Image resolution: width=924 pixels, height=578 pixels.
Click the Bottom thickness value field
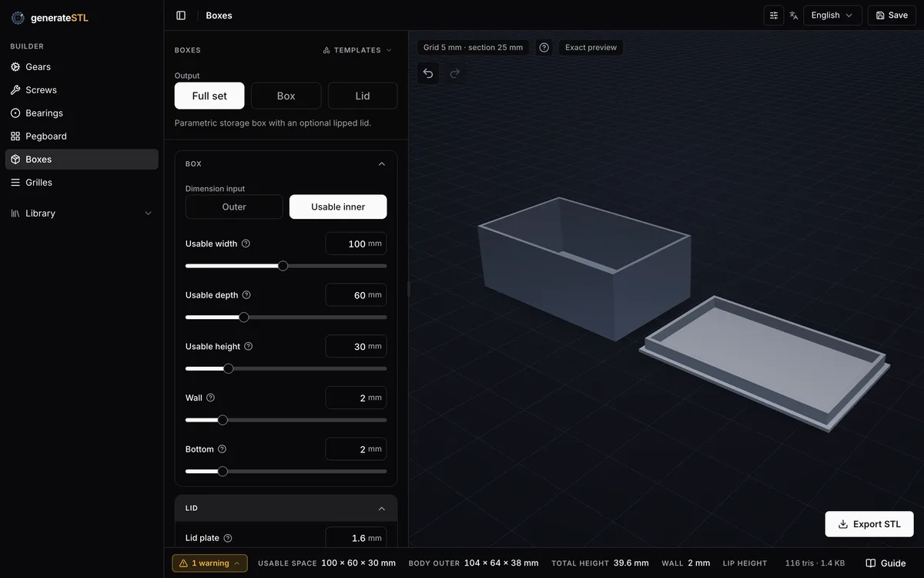click(x=356, y=449)
